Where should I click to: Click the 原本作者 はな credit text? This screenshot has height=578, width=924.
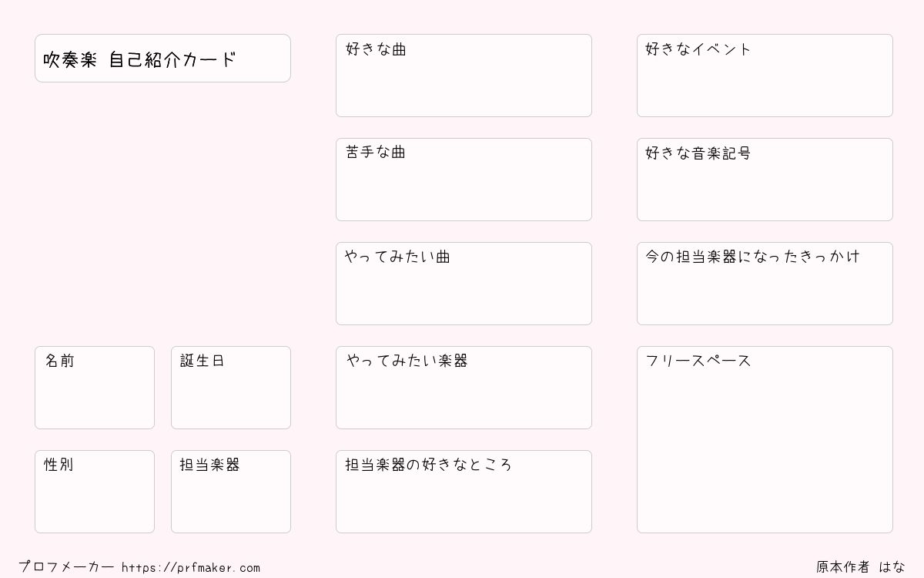[x=861, y=567]
